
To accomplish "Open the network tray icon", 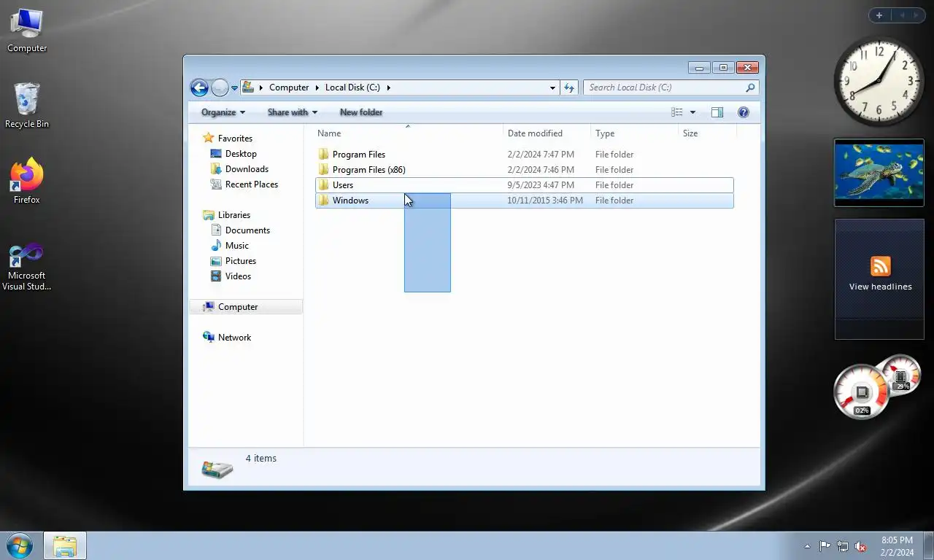I will coord(843,546).
